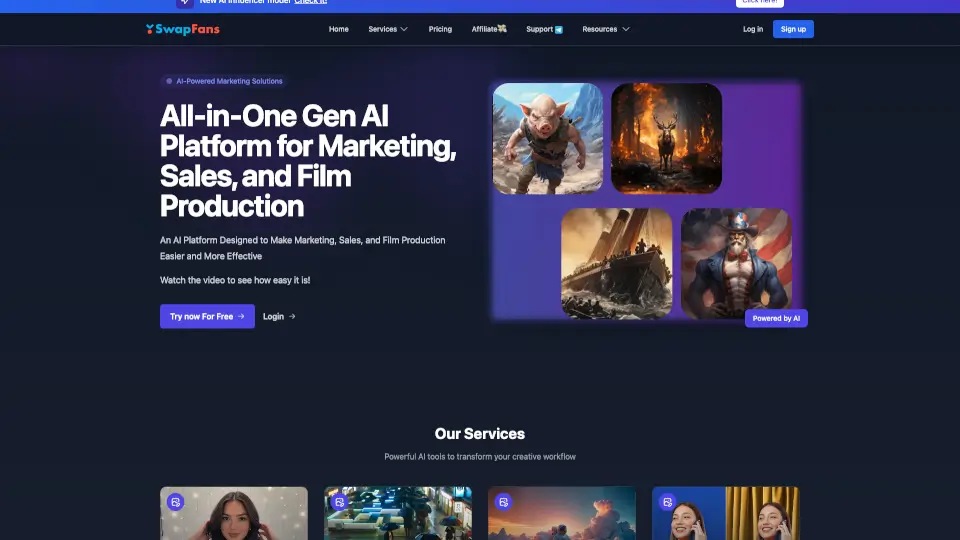960x540 pixels.
Task: Select the burning forest deer thumbnail
Action: (666, 138)
